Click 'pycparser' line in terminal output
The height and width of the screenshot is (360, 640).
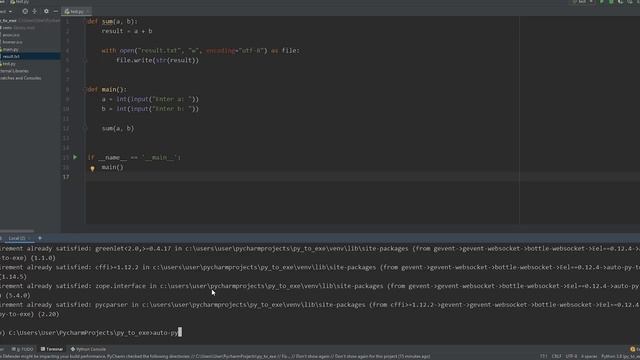[x=320, y=305]
